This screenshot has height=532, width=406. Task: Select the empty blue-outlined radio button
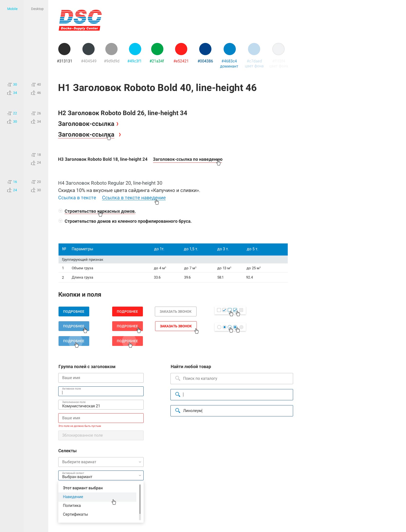pos(230,327)
